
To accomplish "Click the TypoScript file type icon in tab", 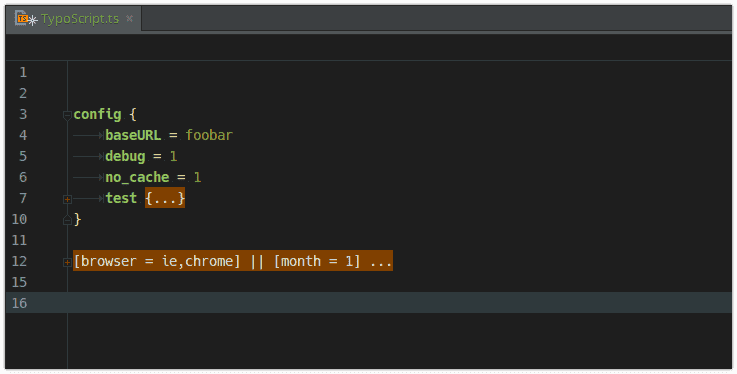I will [x=22, y=19].
